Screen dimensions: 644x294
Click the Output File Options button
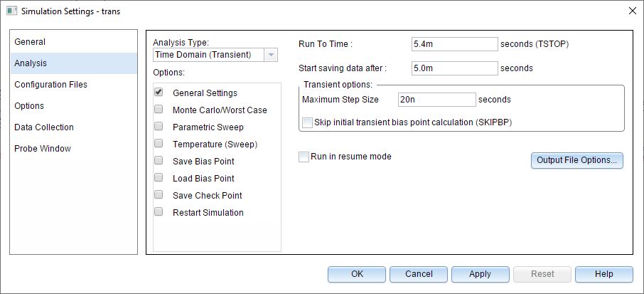click(577, 161)
